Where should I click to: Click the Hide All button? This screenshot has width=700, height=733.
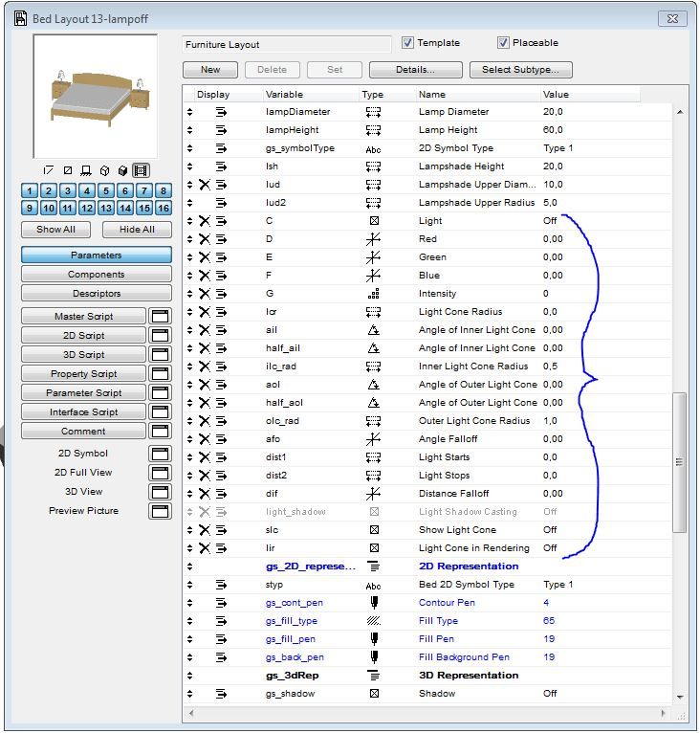pos(137,230)
